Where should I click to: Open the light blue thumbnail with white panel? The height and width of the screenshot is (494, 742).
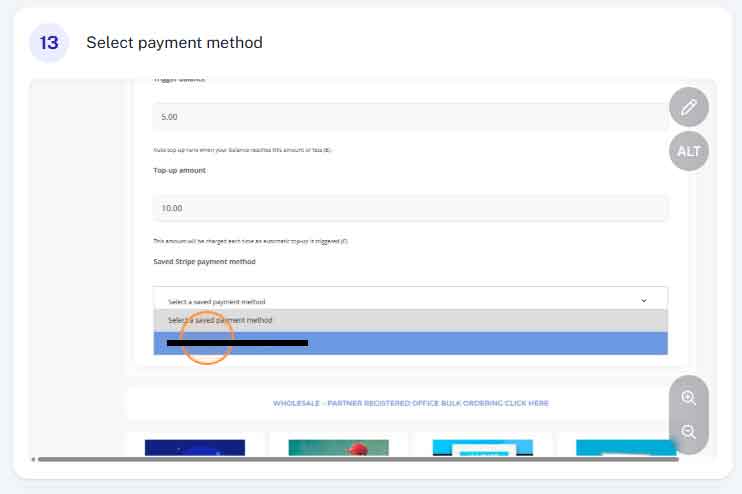click(x=483, y=448)
